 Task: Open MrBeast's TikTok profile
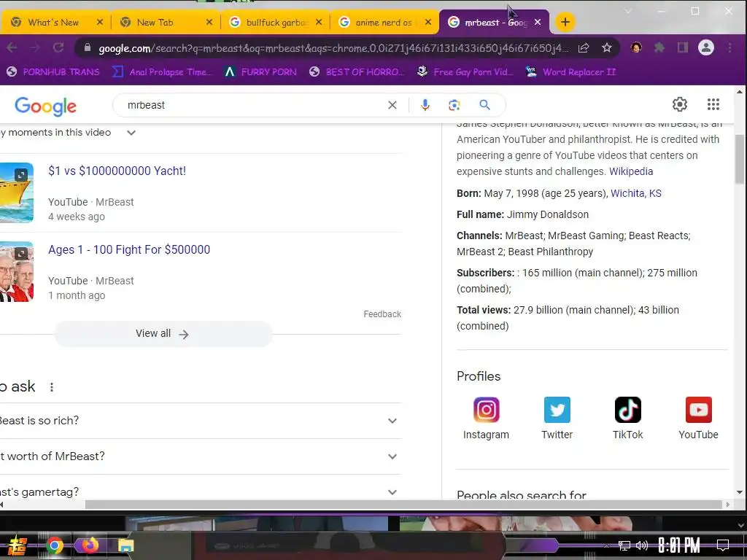[x=627, y=419]
